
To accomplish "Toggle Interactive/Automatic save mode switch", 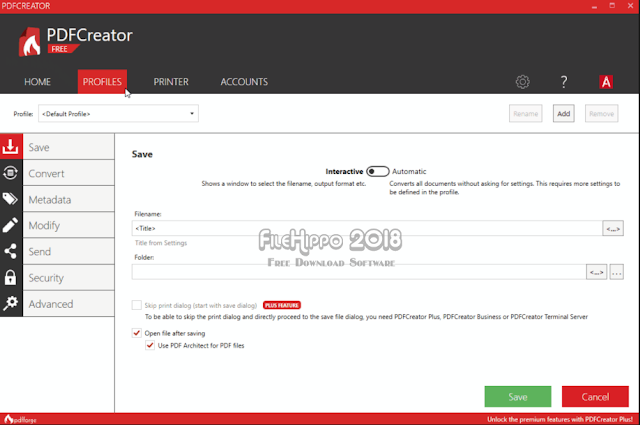I will tap(378, 171).
